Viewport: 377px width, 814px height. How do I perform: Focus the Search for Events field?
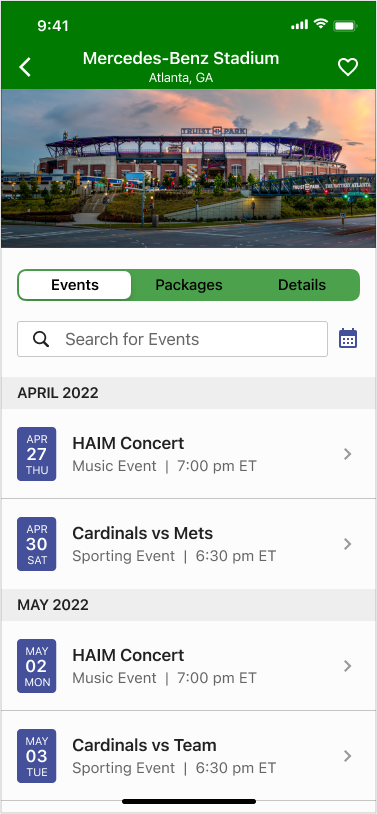(172, 339)
